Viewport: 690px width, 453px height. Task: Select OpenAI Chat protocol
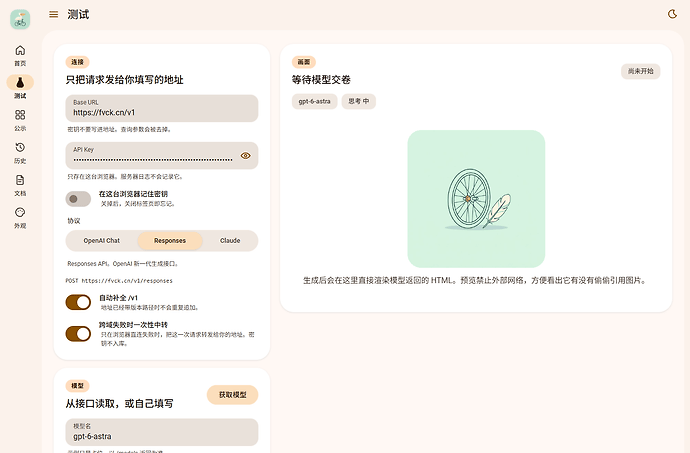pos(102,241)
